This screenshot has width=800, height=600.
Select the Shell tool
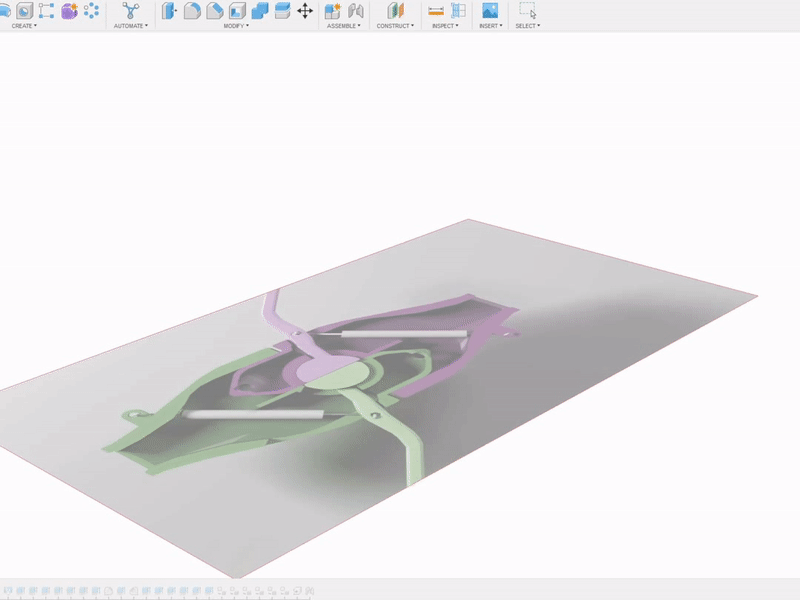point(237,12)
